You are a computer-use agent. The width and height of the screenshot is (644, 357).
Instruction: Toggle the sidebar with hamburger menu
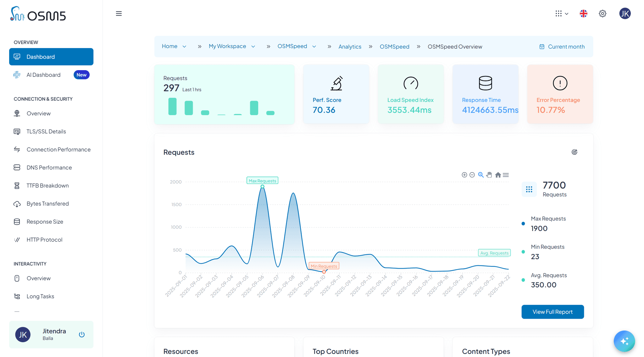[119, 14]
